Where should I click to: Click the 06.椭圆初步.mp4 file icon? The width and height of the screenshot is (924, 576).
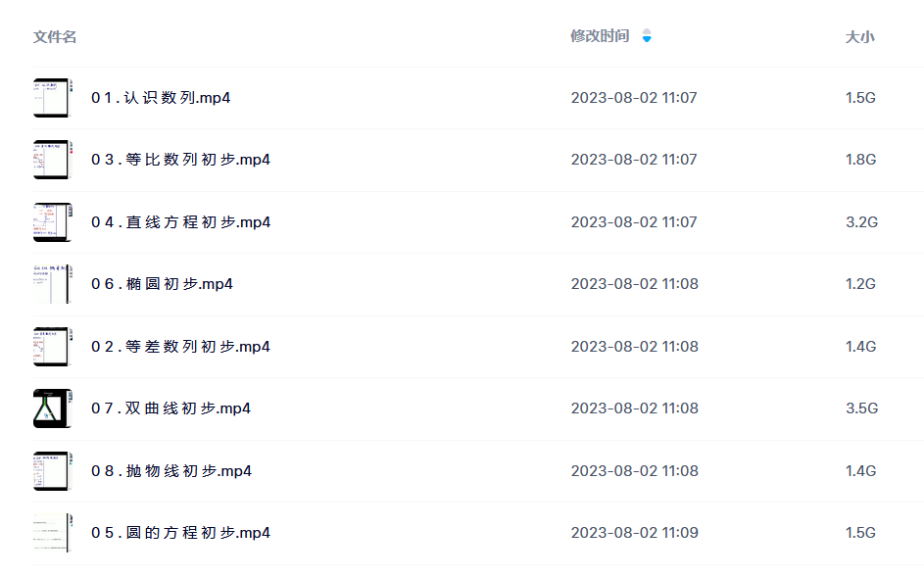tap(53, 284)
